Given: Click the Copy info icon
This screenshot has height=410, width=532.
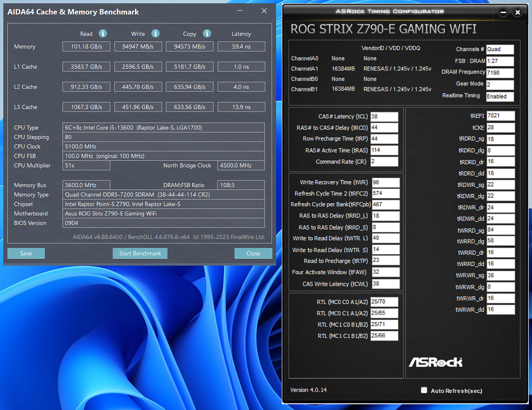Looking at the screenshot, I should (x=207, y=33).
